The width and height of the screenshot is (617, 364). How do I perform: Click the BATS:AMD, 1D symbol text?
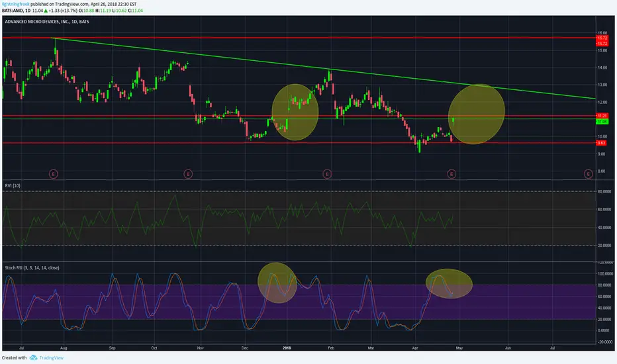[16, 11]
